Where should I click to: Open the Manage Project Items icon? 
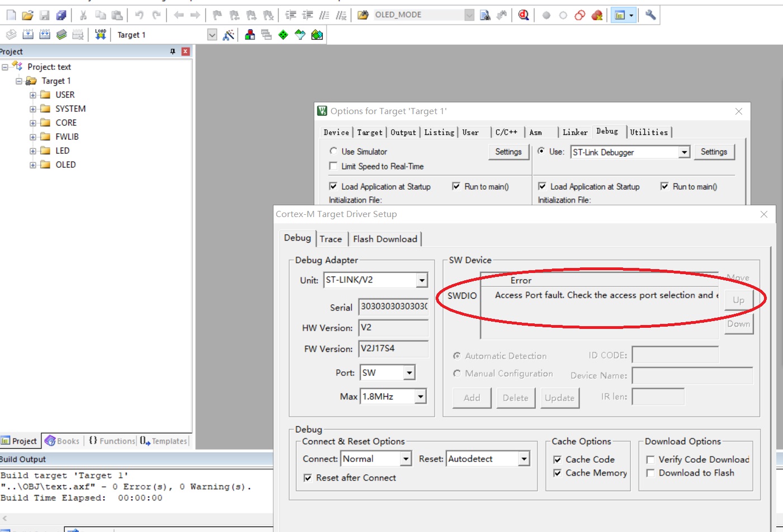[249, 34]
